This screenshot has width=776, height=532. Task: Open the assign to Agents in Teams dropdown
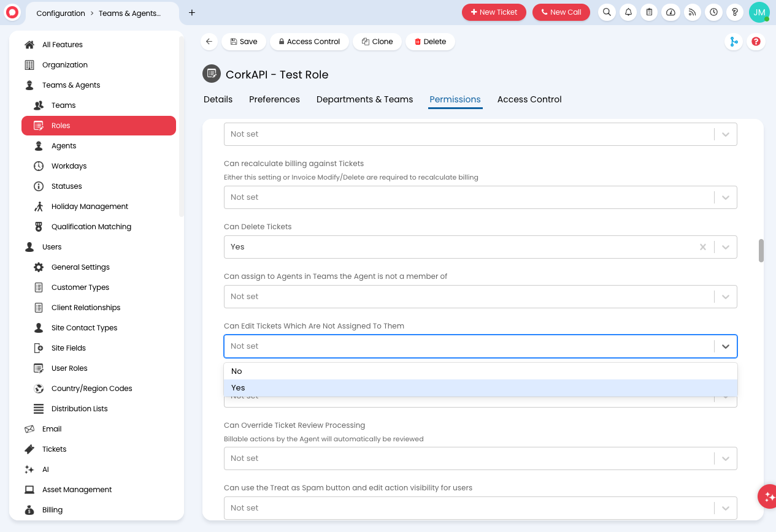480,297
